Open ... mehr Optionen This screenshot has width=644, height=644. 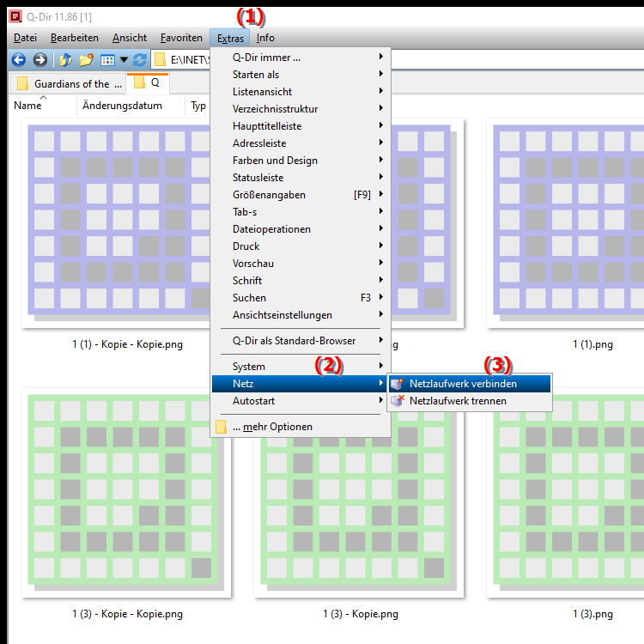(301, 427)
